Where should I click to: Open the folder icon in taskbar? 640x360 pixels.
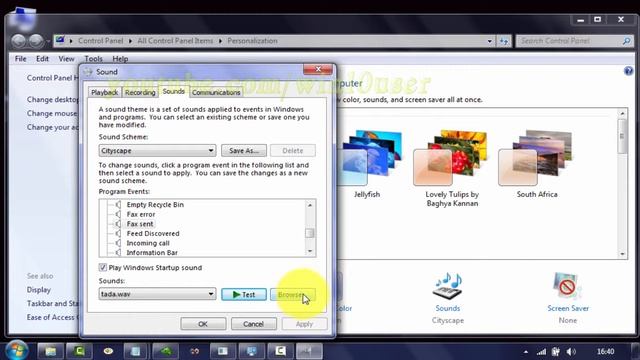pyautogui.click(x=51, y=351)
